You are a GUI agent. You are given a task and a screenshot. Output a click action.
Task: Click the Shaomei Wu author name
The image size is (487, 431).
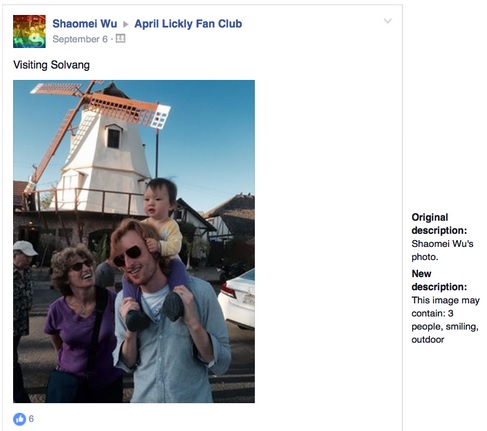pyautogui.click(x=85, y=24)
